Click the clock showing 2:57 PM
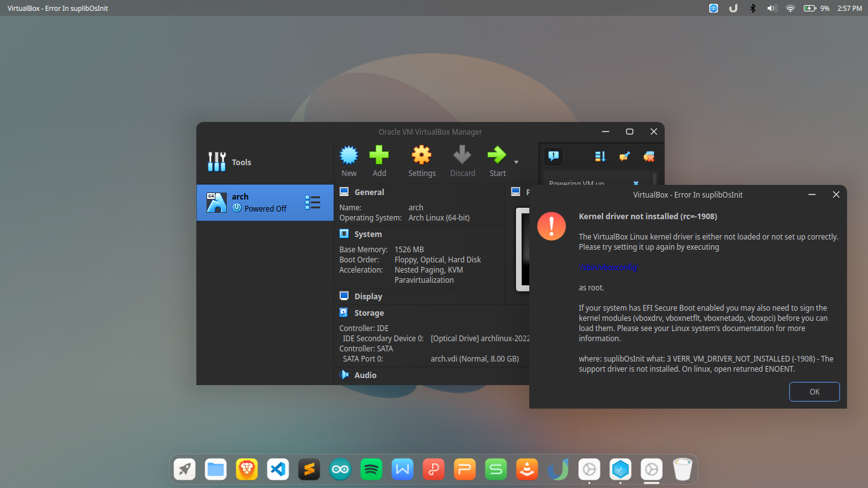Screen dimensions: 868x488 click(850, 8)
